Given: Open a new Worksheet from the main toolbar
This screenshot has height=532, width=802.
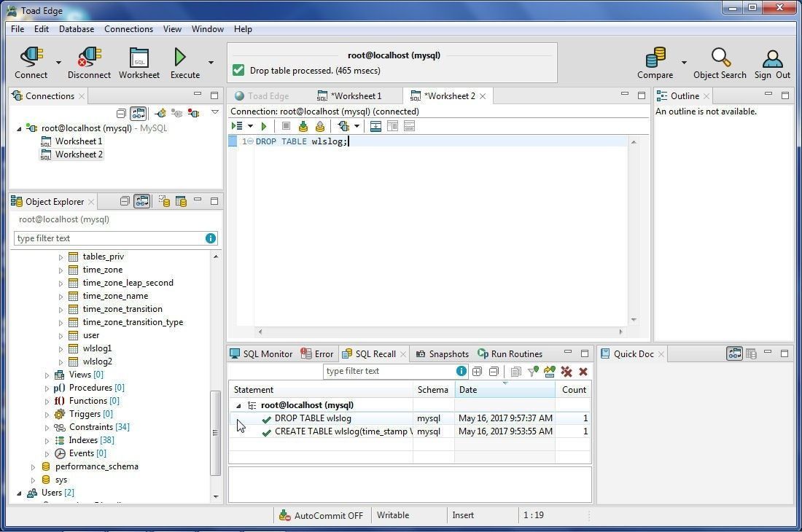Looking at the screenshot, I should 139,63.
